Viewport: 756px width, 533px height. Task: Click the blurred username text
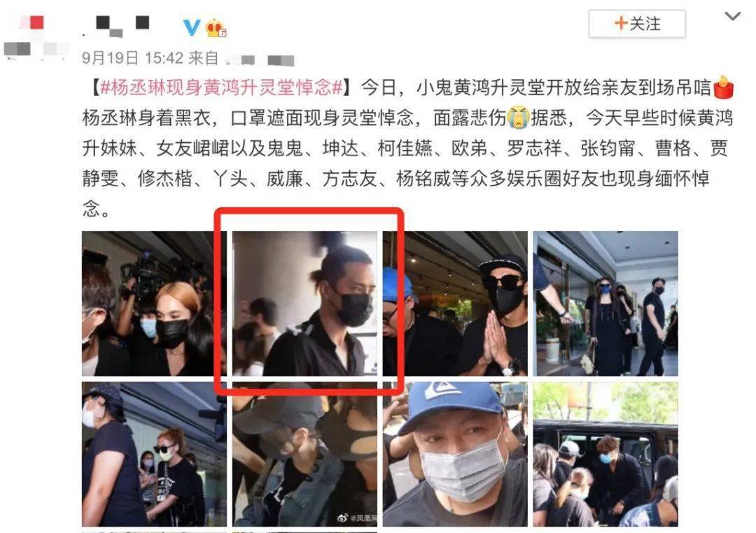click(117, 27)
